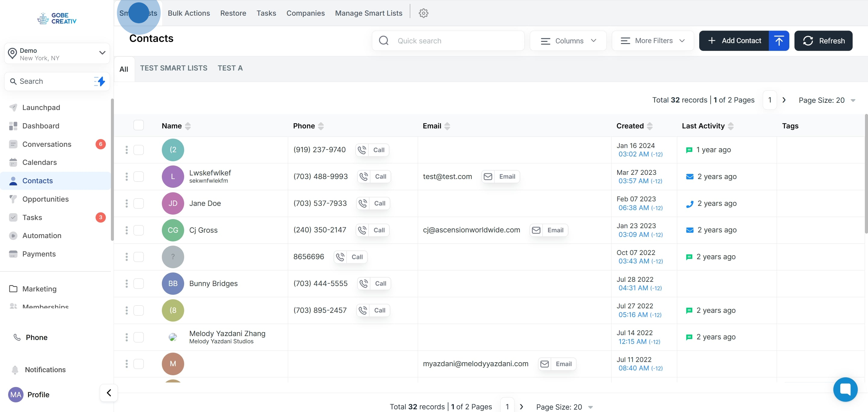Open three-dot menu for Bunny Bridges row
Viewport: 868px width, 412px height.
click(127, 284)
